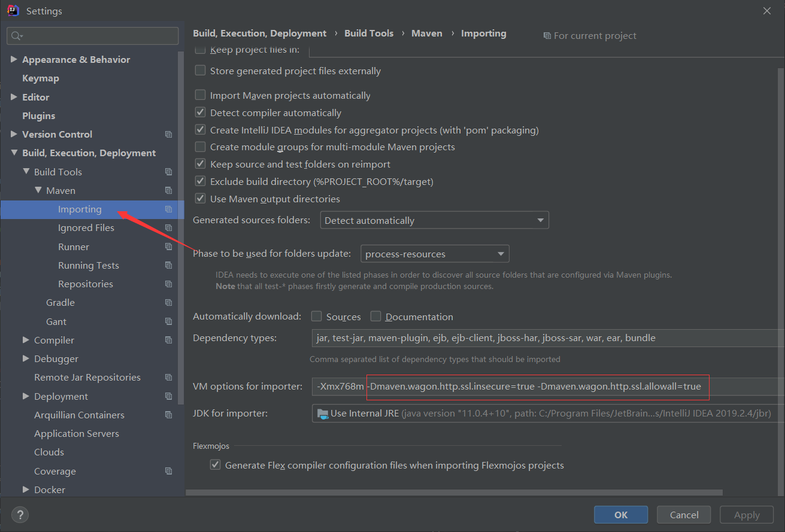Click the Cancel button
785x532 pixels.
point(683,514)
